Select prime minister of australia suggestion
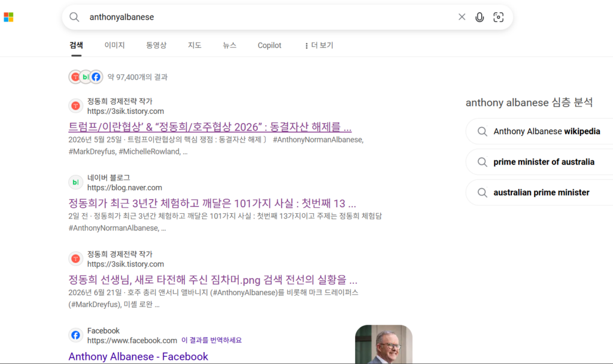Image resolution: width=613 pixels, height=364 pixels. (x=544, y=162)
